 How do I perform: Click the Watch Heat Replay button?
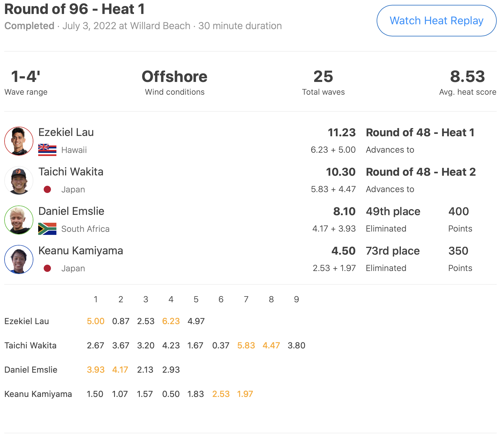[x=436, y=21]
